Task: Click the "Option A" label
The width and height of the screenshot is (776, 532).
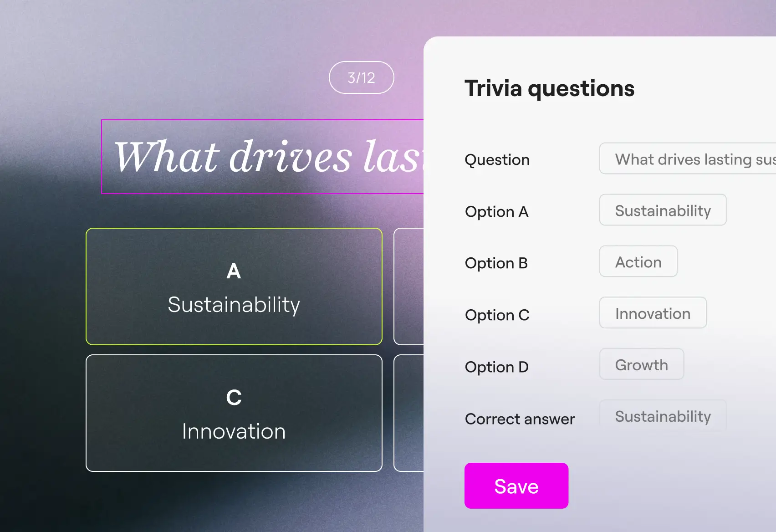Action: coord(496,212)
